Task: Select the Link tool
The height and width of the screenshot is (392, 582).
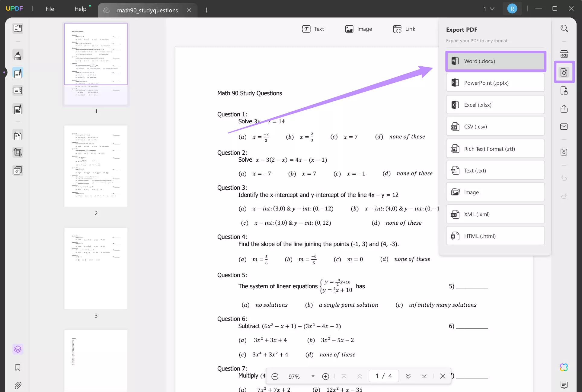Action: point(403,29)
